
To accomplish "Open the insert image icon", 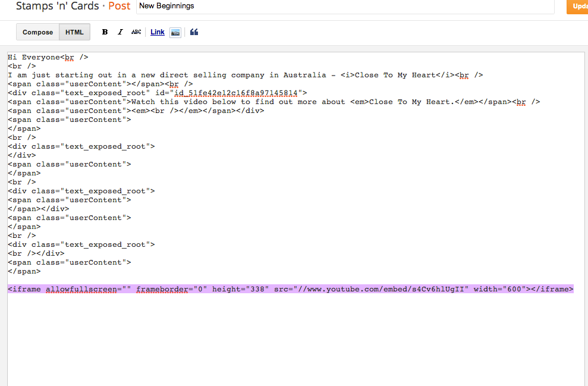I will point(175,33).
